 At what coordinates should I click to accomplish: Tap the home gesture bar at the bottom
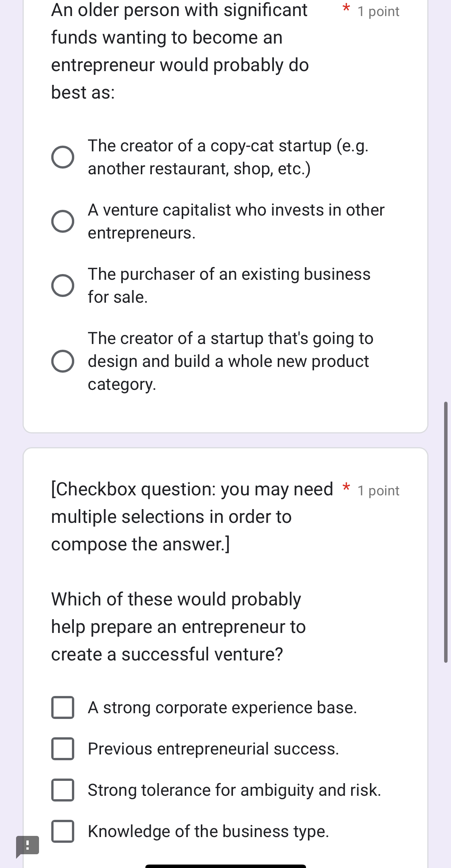point(226,866)
